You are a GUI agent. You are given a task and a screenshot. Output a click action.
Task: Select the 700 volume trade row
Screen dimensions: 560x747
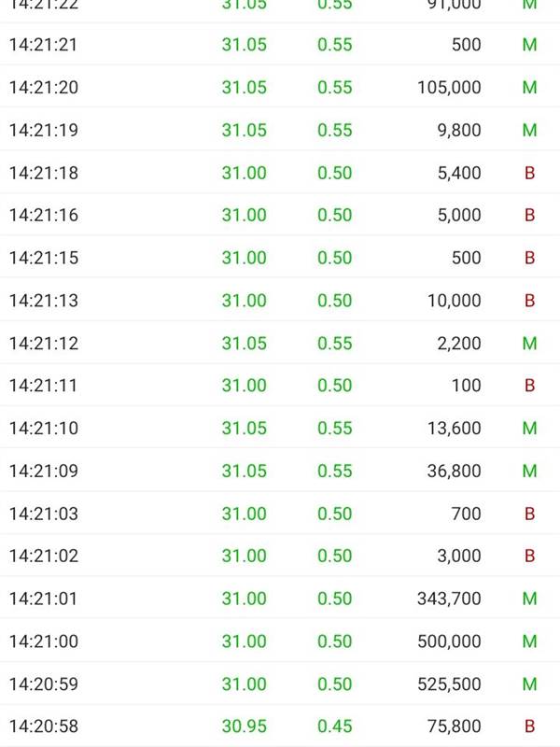click(x=280, y=513)
